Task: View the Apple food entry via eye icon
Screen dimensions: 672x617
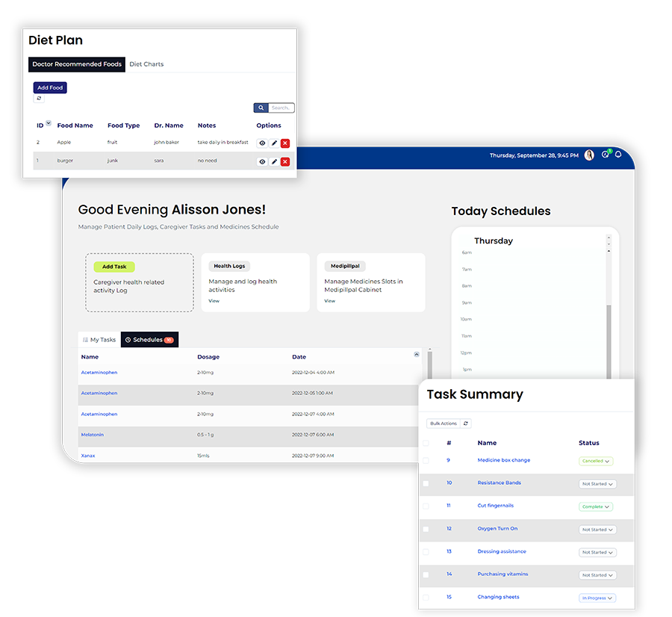Action: [x=262, y=143]
